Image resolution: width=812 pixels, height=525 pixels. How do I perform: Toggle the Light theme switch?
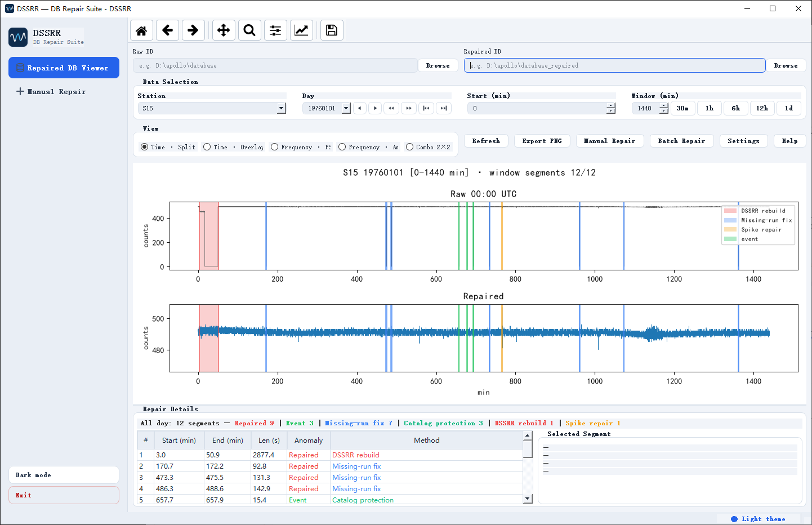[x=758, y=519]
